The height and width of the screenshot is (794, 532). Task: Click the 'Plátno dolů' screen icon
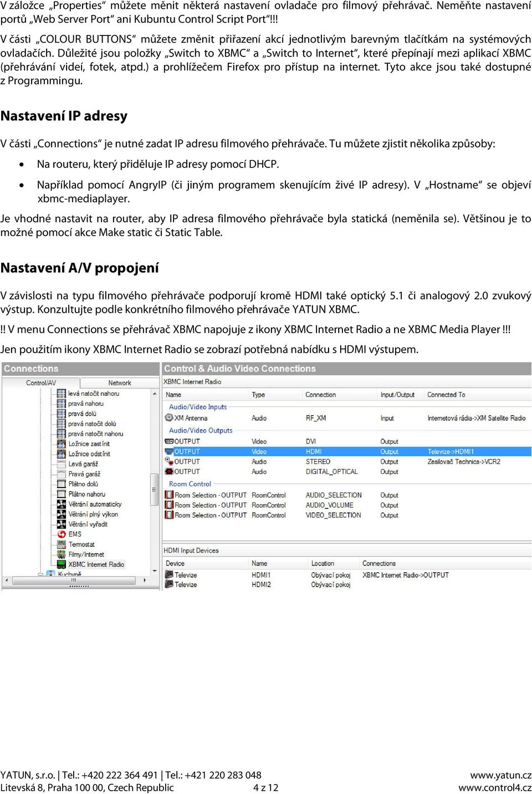coord(62,483)
